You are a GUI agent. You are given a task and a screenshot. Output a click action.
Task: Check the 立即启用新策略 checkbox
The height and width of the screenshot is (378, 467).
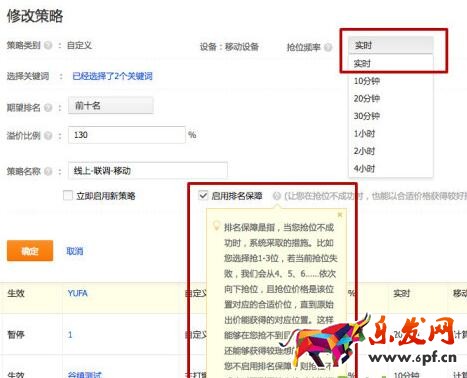(x=68, y=195)
